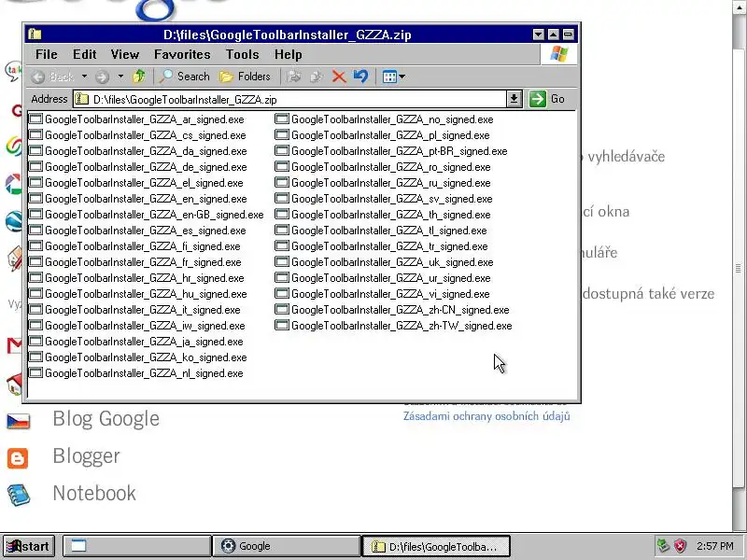This screenshot has height=560, width=747.
Task: Select GoogleToolbarInstaller_GZZA_sv_signed.exe
Action: 384,199
